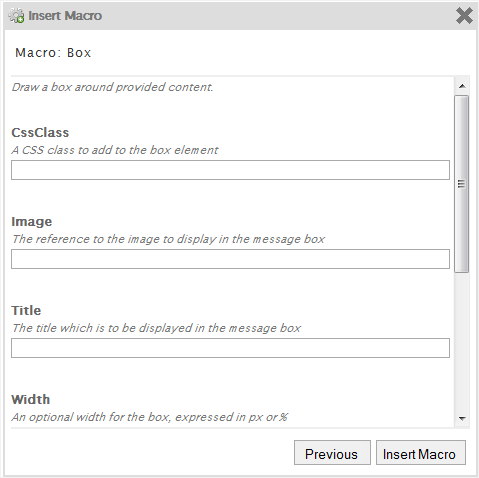The width and height of the screenshot is (479, 478).
Task: Go back with the Previous button
Action: (332, 453)
